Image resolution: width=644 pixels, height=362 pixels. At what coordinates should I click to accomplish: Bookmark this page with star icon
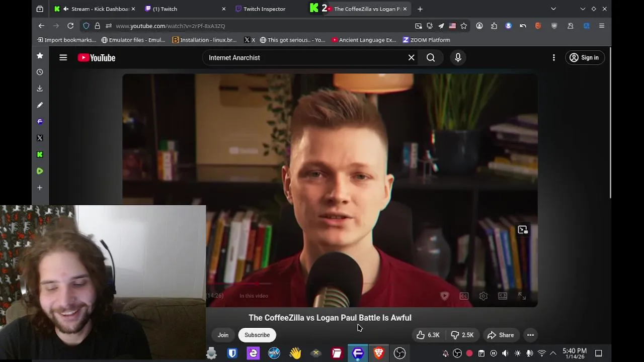click(463, 26)
